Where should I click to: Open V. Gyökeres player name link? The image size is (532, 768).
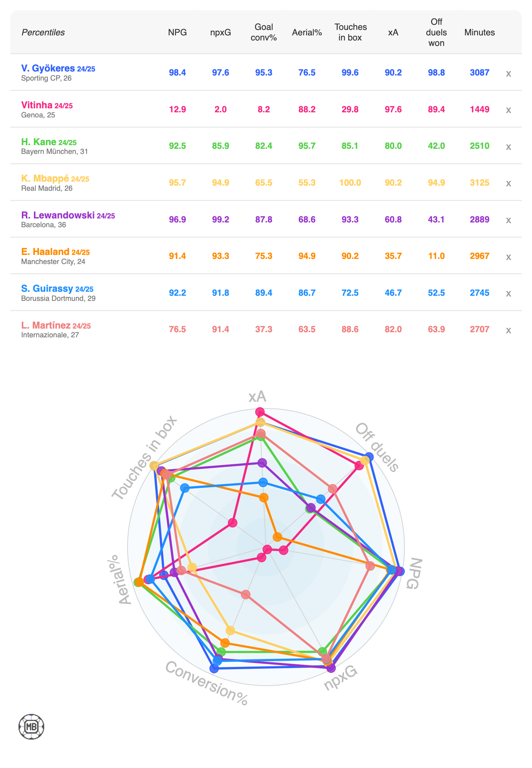48,68
